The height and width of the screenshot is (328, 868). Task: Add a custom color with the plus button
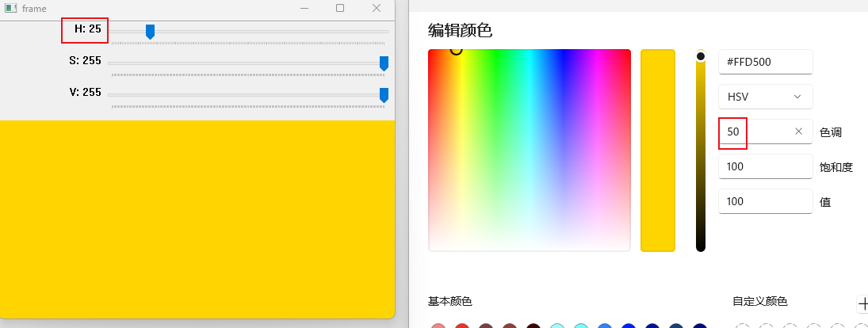tap(862, 303)
